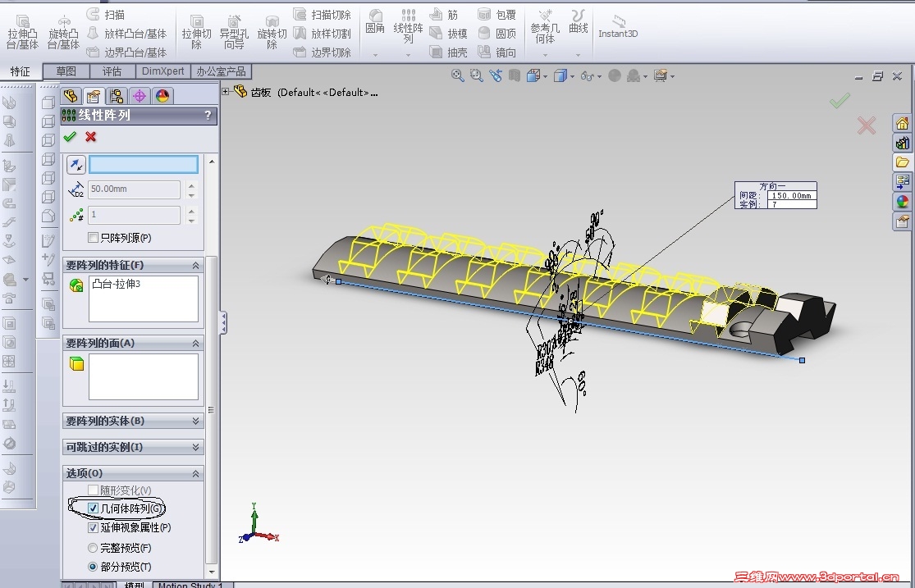Select the 旋转凸台/基体 revolve boss tool
The height and width of the screenshot is (588, 915).
pyautogui.click(x=63, y=33)
